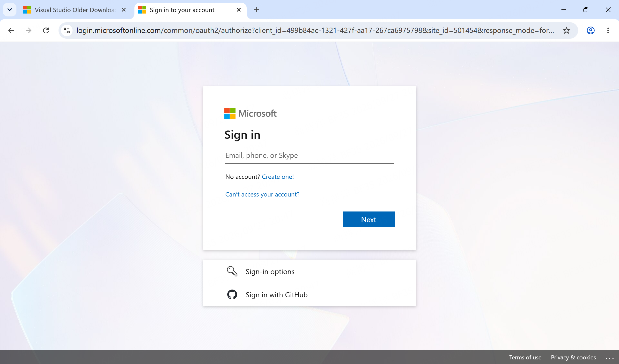Click the browser forward arrow
Screen dimensions: 619x364
29,30
